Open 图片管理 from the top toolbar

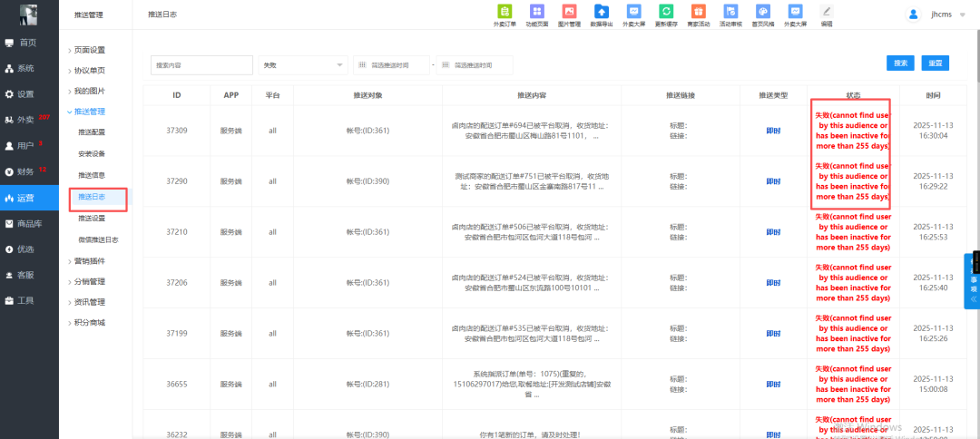570,12
